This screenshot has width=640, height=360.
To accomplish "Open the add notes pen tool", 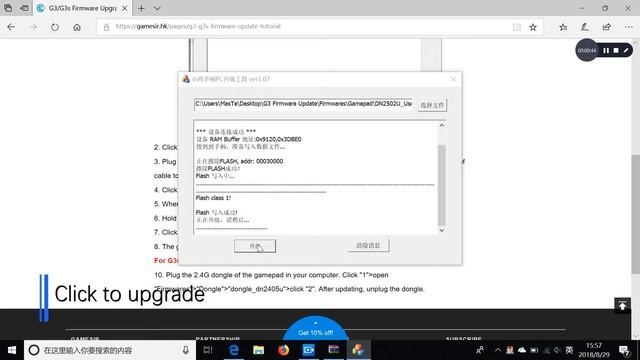I will 584,27.
